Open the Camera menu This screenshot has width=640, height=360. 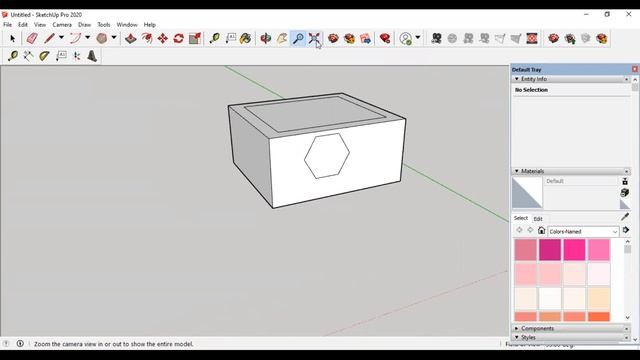point(62,24)
